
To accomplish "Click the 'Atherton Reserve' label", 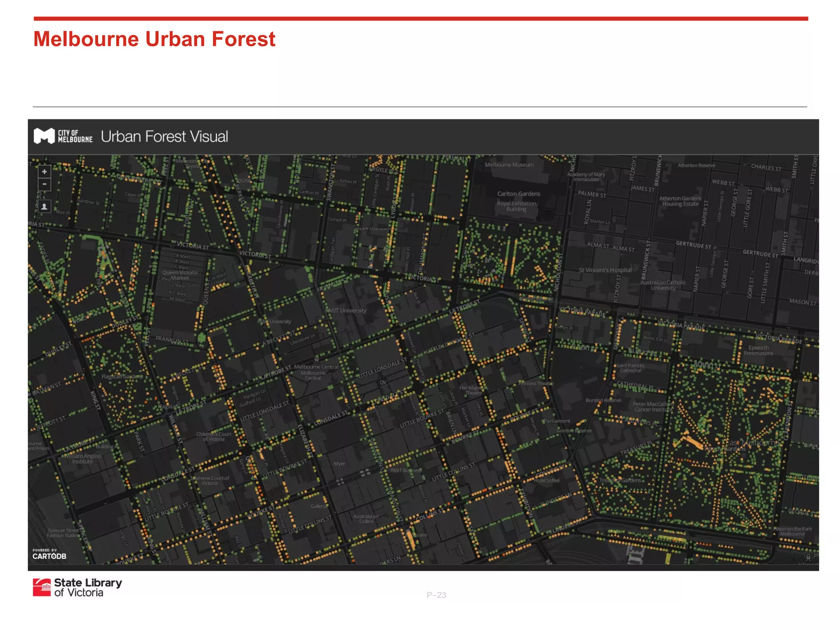I will point(696,165).
